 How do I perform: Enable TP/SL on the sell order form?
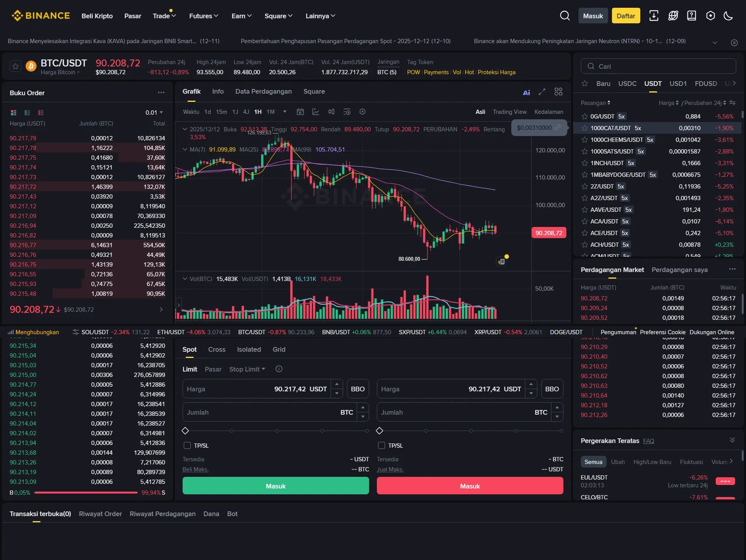382,445
